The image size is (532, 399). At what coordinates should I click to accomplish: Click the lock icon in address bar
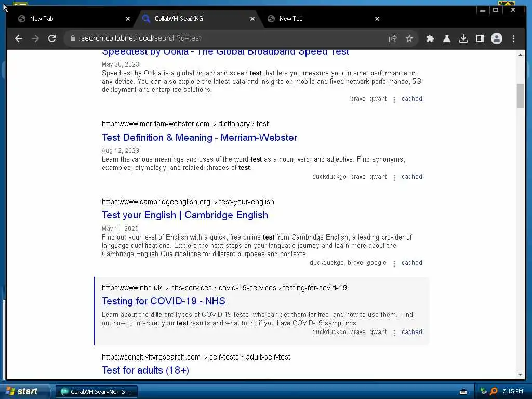(73, 38)
